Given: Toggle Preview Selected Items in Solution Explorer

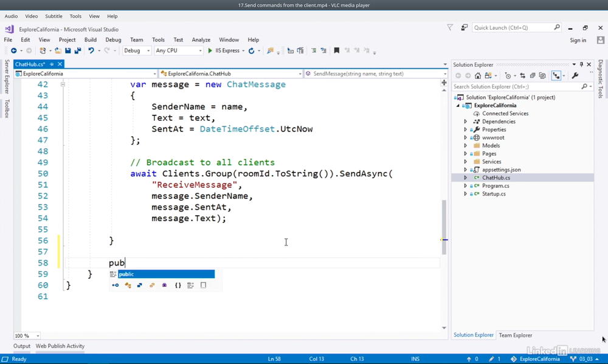Looking at the screenshot, I should (556, 76).
